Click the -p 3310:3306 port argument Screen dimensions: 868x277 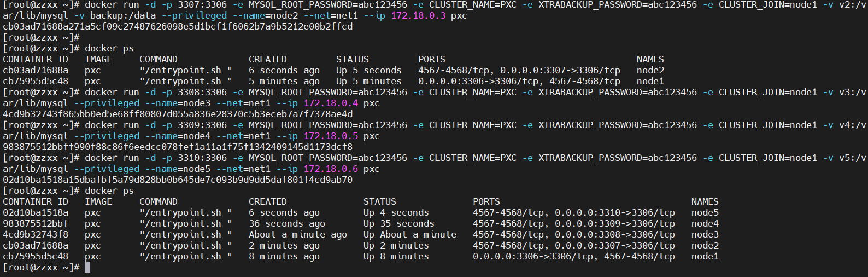(x=194, y=158)
